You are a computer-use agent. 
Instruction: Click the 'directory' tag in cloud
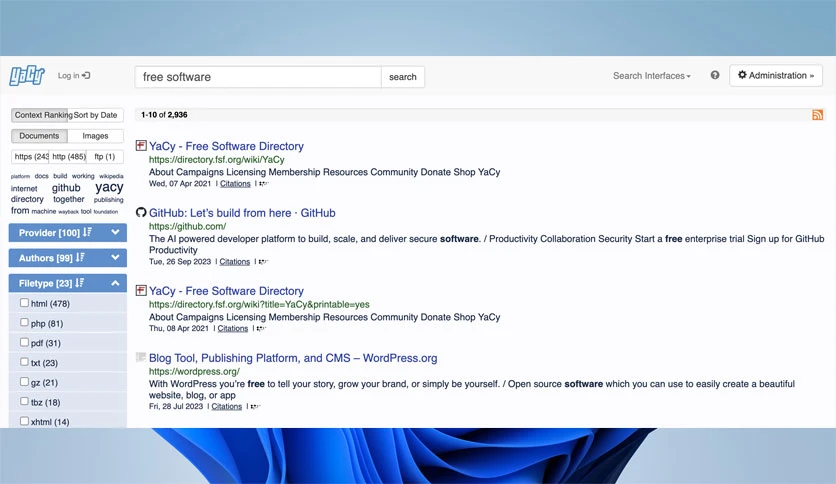click(27, 199)
